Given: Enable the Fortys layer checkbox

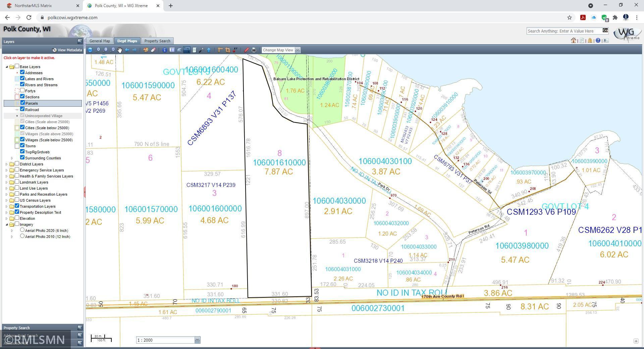Looking at the screenshot, I should 22,90.
